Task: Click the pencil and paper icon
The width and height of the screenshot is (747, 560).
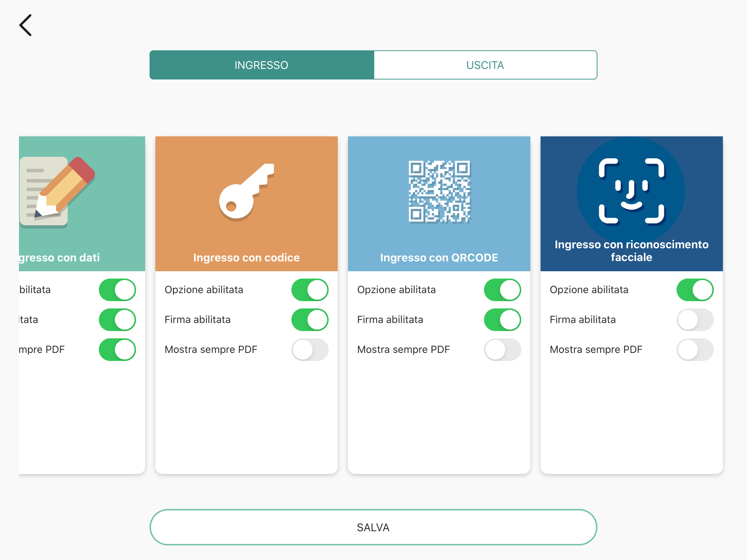Action: click(57, 192)
